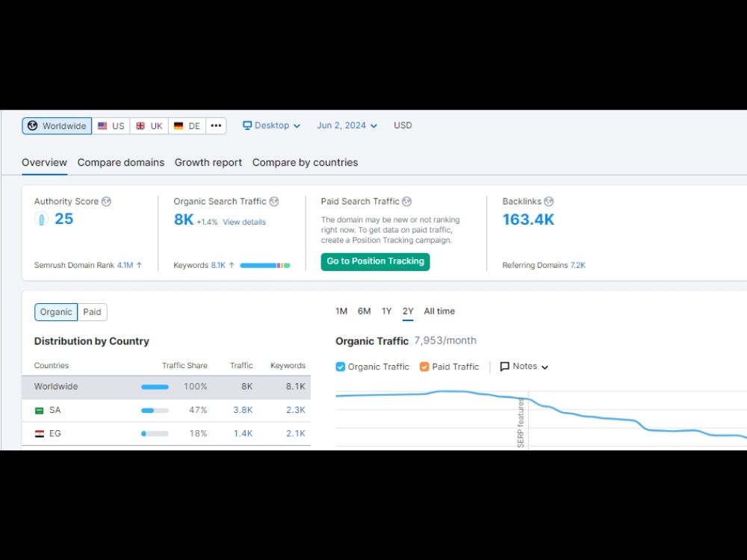Switch to Compare domains tab
The image size is (747, 560).
point(121,162)
